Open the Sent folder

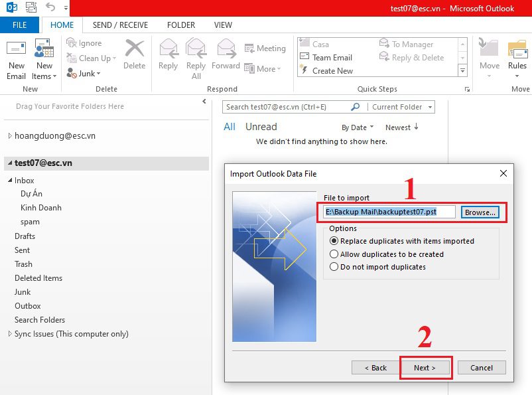(22, 250)
